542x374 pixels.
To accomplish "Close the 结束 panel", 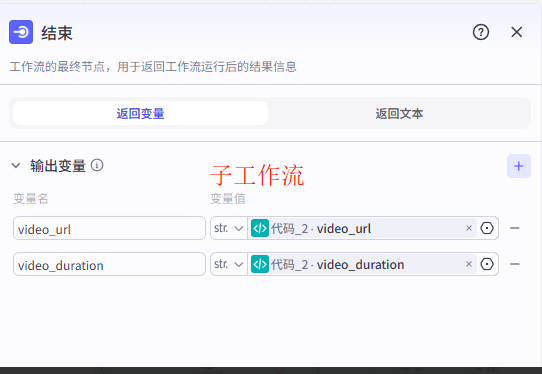I will 517,32.
